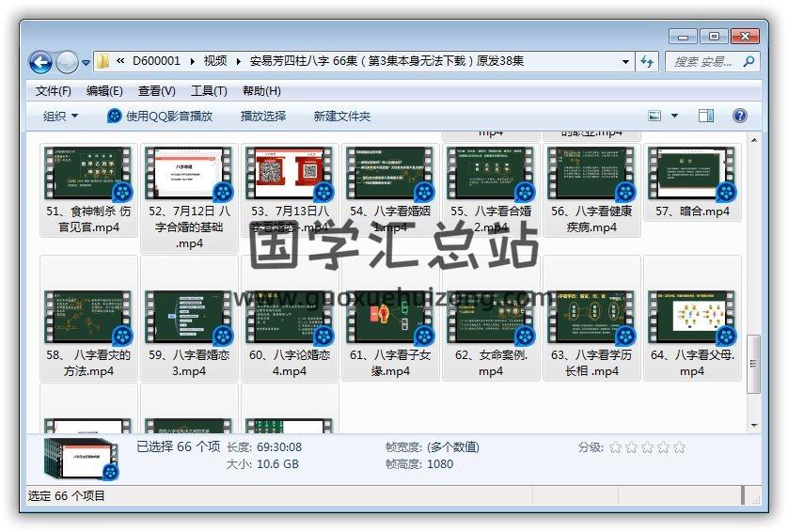Set rating to the fifth star
788x532 pixels.
[680, 447]
